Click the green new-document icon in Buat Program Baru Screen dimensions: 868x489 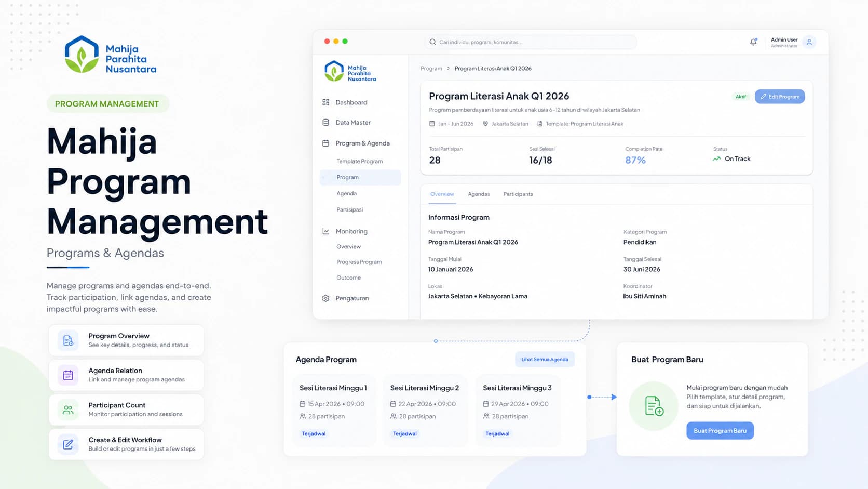[x=654, y=406]
